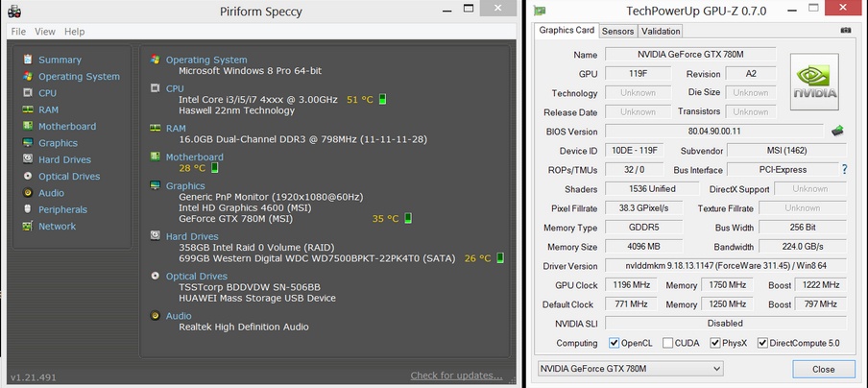Click the Realtek High Definition Audio line
The width and height of the screenshot is (868, 388).
[x=244, y=327]
